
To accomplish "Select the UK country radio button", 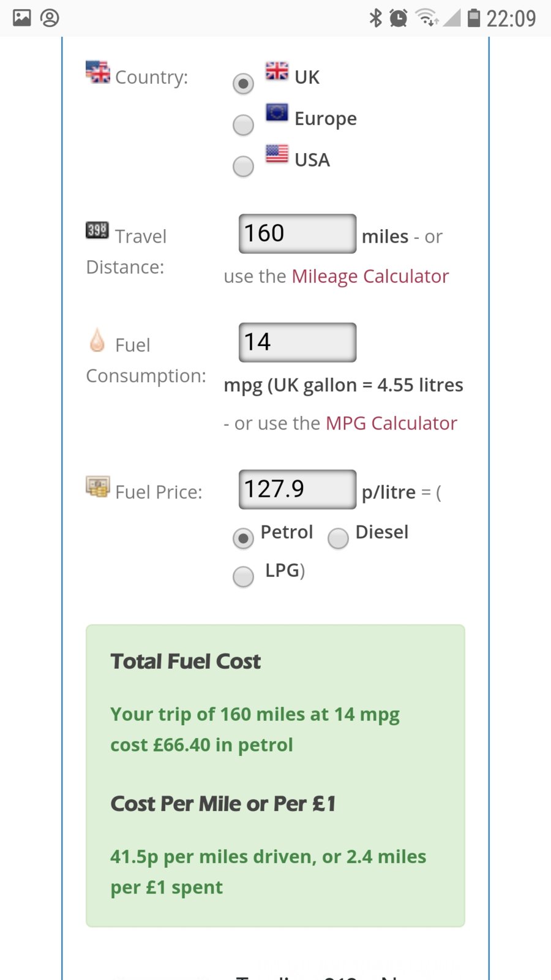I will pos(244,83).
